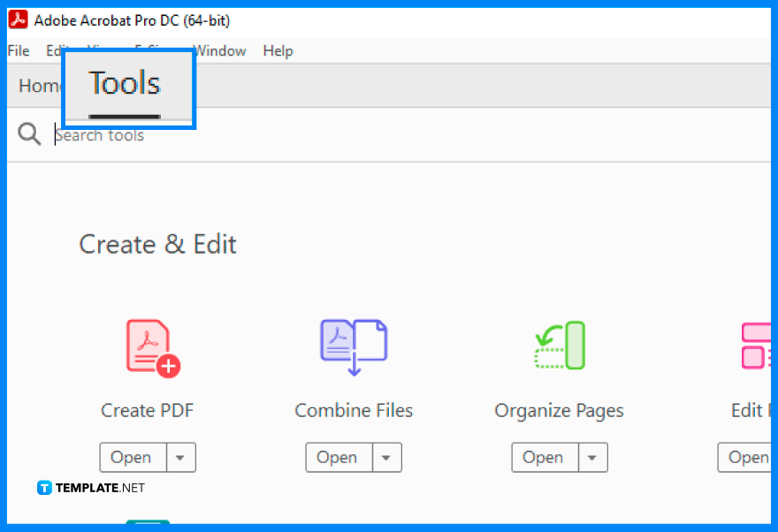Click the Combine Files icon
The width and height of the screenshot is (778, 532).
click(x=354, y=346)
